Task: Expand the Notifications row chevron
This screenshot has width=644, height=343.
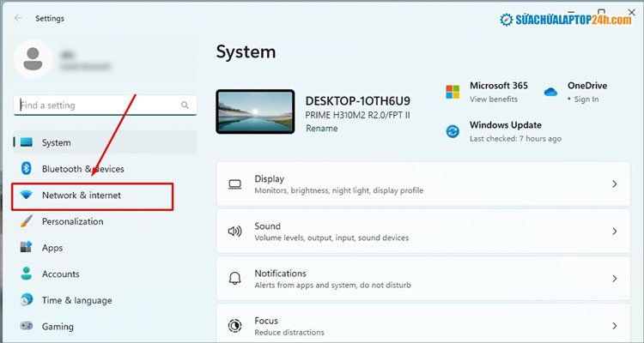Action: (x=615, y=278)
